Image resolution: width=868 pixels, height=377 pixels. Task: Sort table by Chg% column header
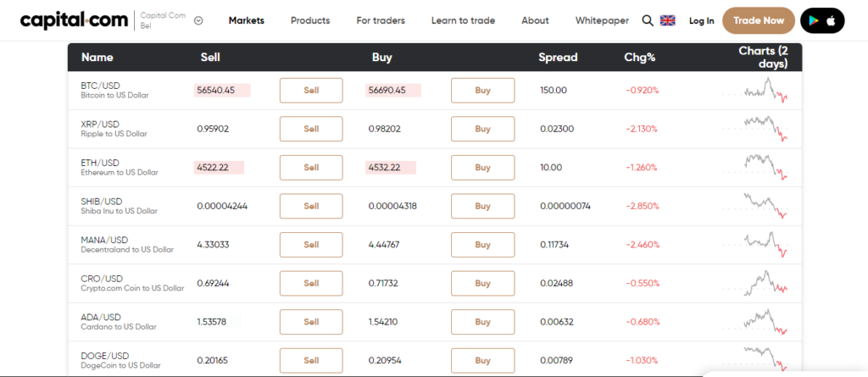click(639, 57)
